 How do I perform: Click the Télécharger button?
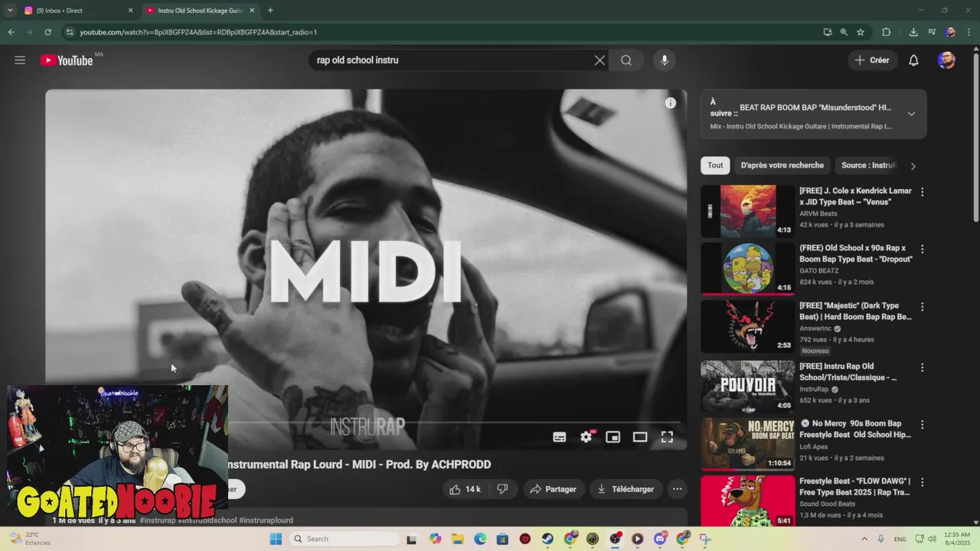point(626,489)
